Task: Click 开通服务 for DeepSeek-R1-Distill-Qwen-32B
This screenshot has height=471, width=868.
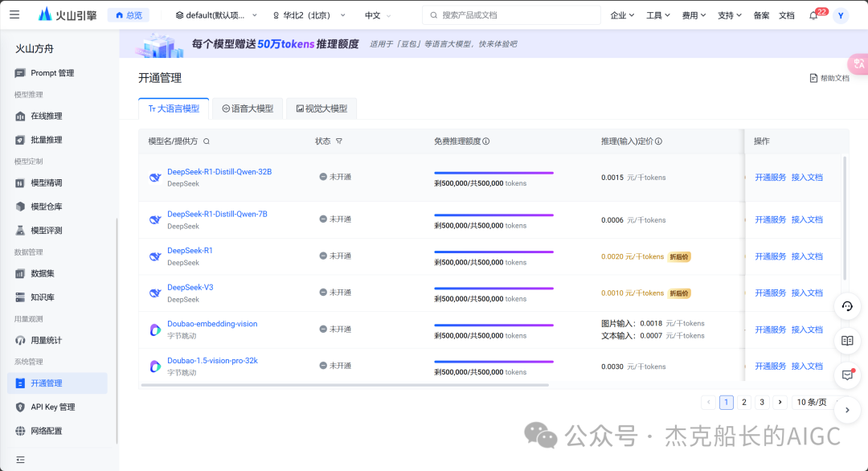Action: (770, 178)
